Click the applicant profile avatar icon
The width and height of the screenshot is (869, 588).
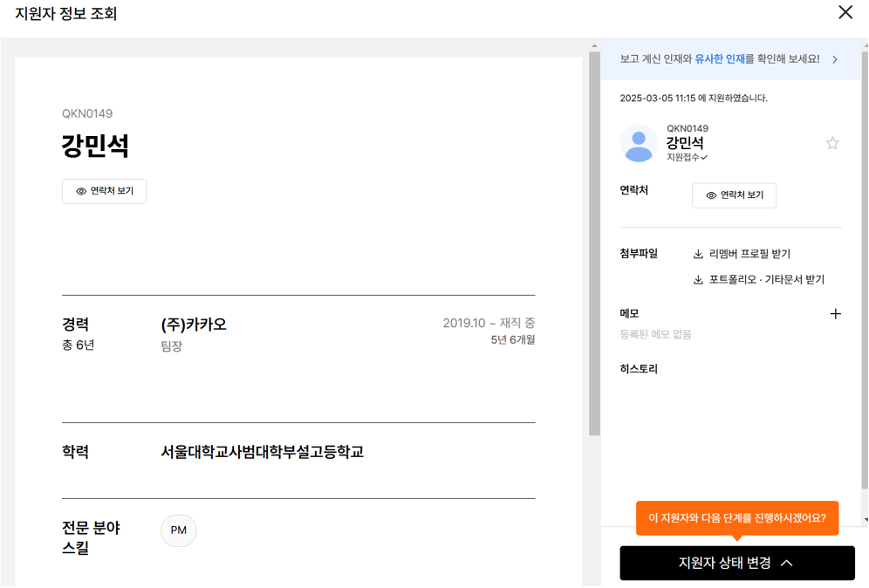pyautogui.click(x=639, y=144)
